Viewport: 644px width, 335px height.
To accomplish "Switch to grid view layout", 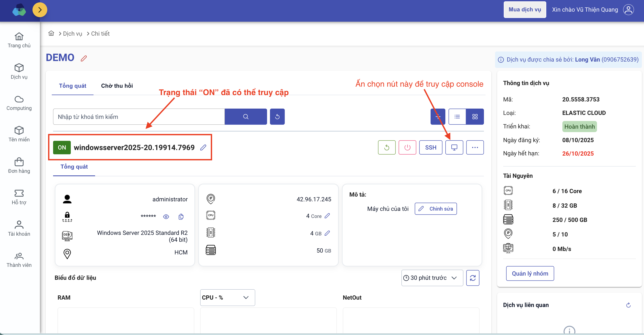I will [x=475, y=117].
